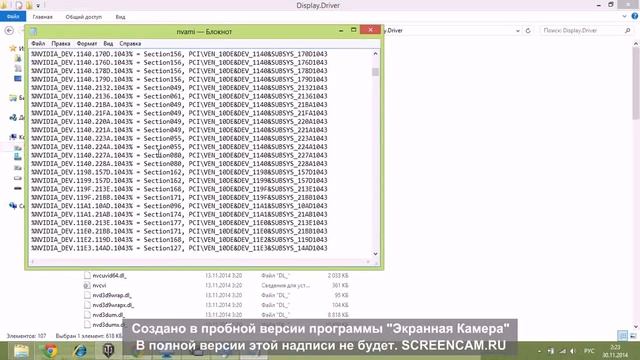Open File Explorer from the taskbar

coord(21,351)
